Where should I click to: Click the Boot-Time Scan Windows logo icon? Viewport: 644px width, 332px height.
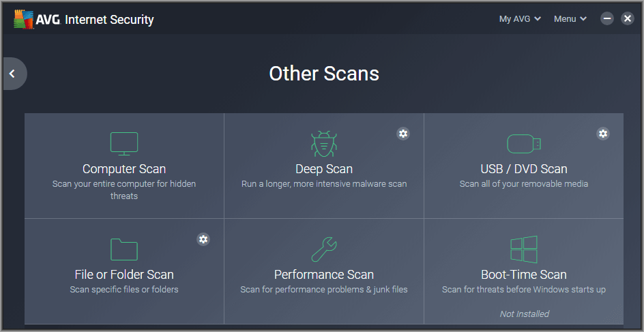(524, 249)
